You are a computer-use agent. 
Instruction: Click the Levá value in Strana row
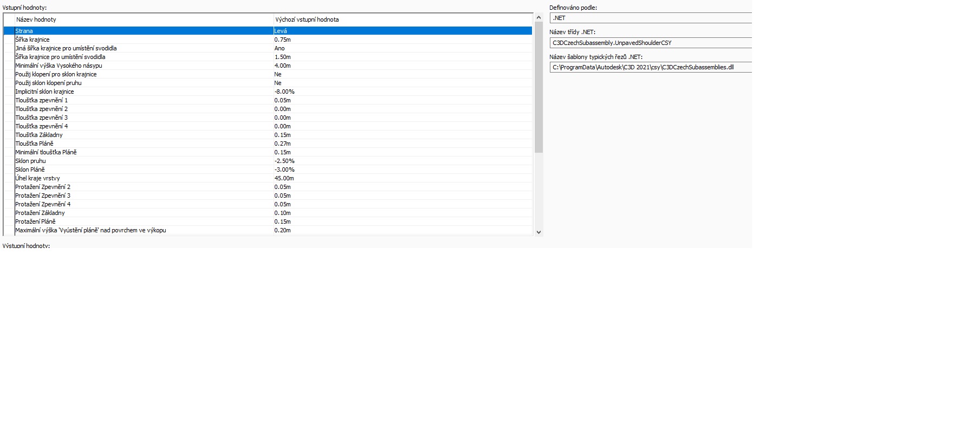[281, 31]
